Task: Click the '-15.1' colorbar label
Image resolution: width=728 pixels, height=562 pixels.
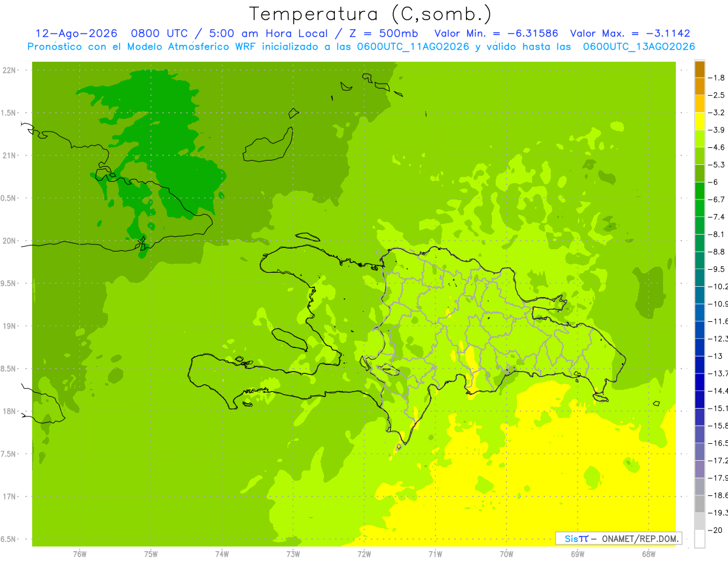Action: pos(718,409)
